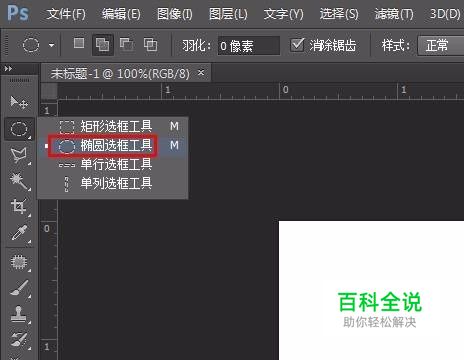Select the Crop tool
Viewport: 464px width, 360px height.
(x=19, y=207)
